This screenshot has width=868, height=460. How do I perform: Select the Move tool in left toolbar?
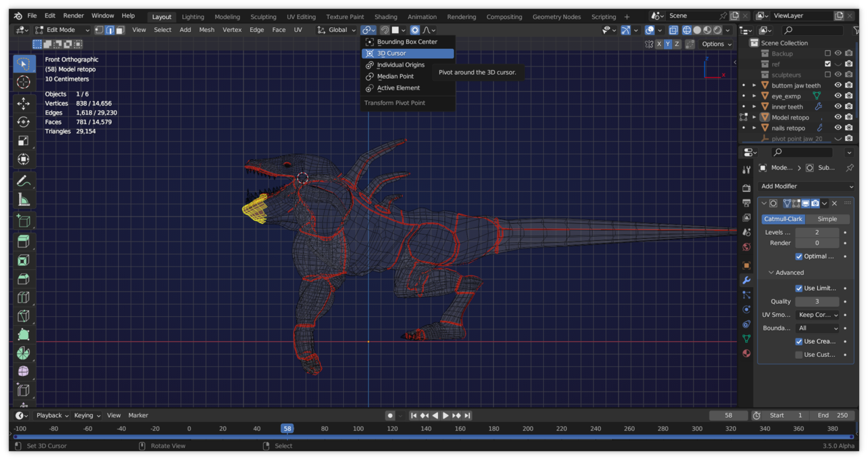point(23,103)
